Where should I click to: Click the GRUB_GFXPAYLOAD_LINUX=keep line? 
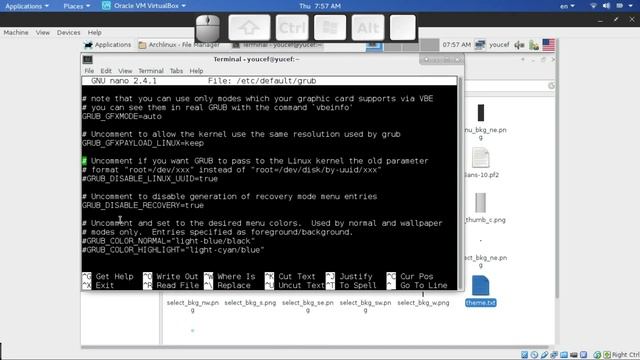tap(143, 143)
